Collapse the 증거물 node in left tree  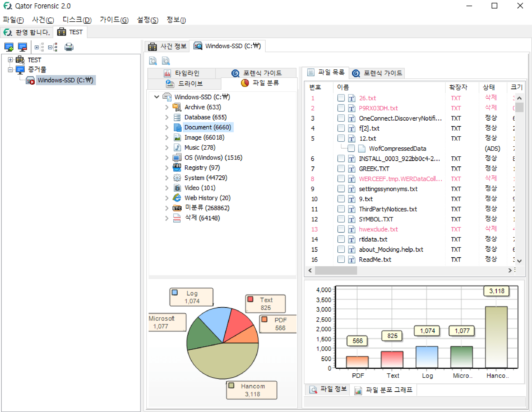[x=10, y=70]
